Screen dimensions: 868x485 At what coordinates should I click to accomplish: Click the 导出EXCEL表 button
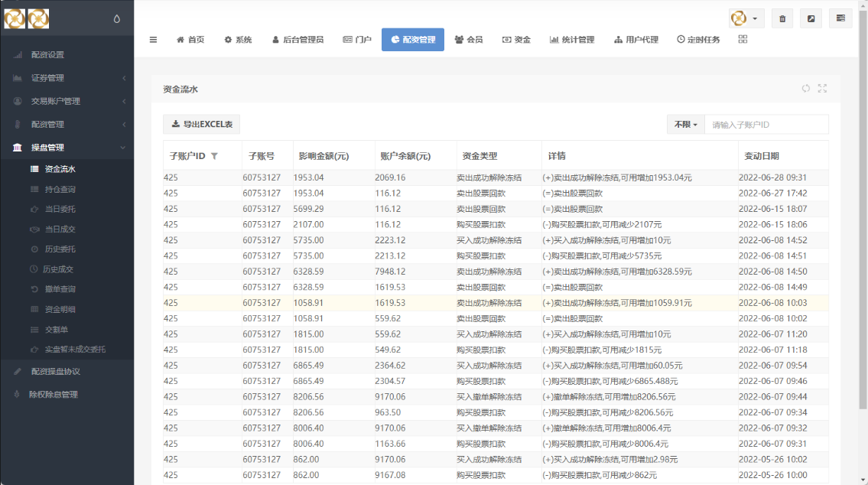[201, 124]
